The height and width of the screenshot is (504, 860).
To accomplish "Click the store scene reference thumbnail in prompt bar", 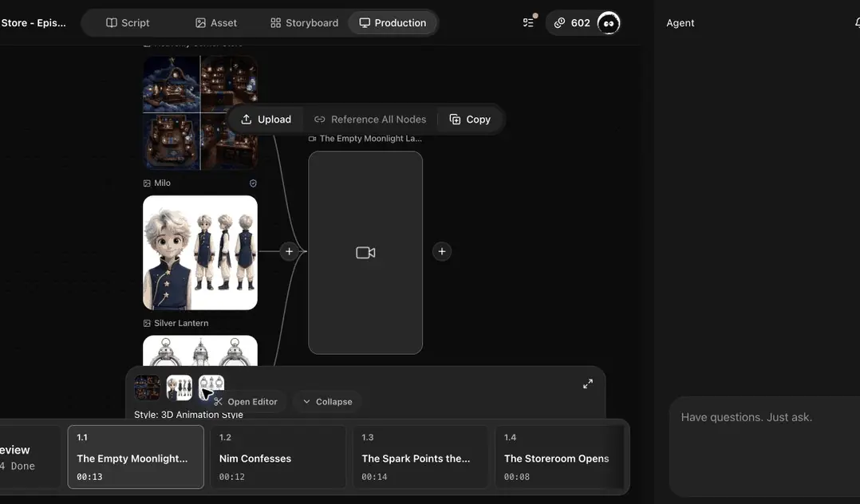I will click(x=148, y=388).
